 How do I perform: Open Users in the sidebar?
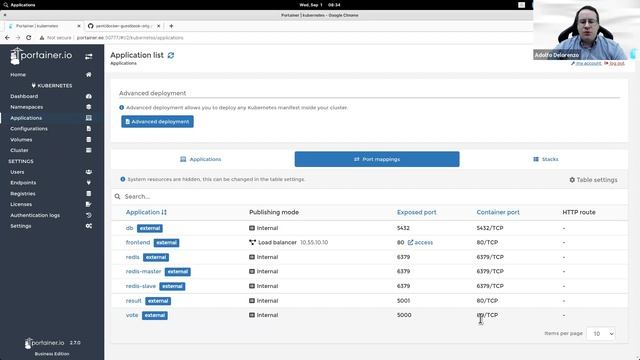(x=17, y=172)
